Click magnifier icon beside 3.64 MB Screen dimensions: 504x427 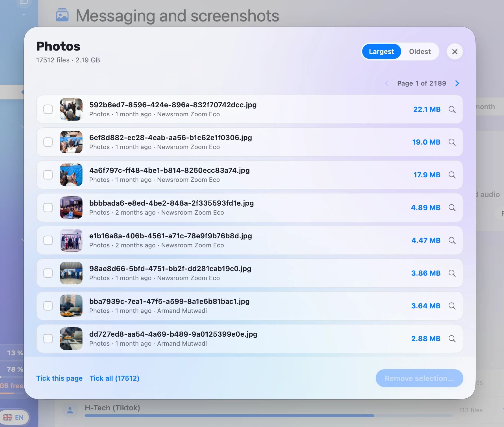pyautogui.click(x=452, y=306)
